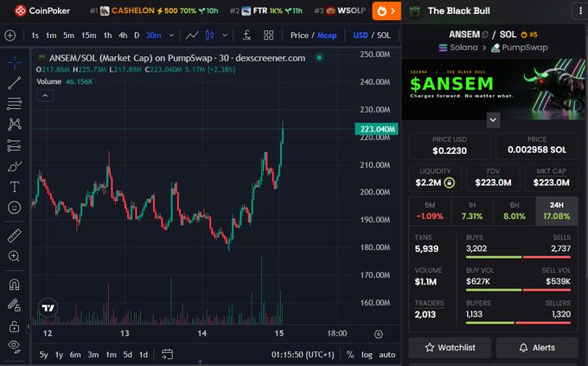
Task: Set chart range to 5y
Action: [43, 355]
